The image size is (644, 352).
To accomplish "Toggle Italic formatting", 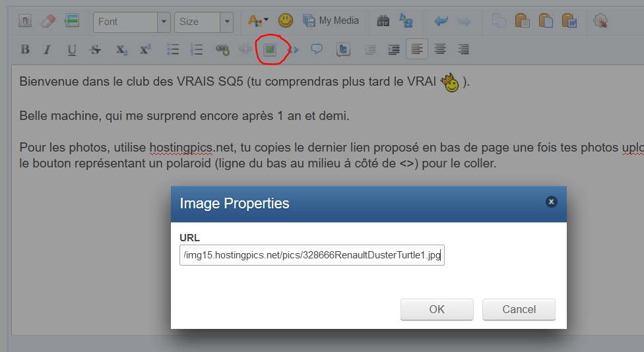I will pyautogui.click(x=47, y=49).
